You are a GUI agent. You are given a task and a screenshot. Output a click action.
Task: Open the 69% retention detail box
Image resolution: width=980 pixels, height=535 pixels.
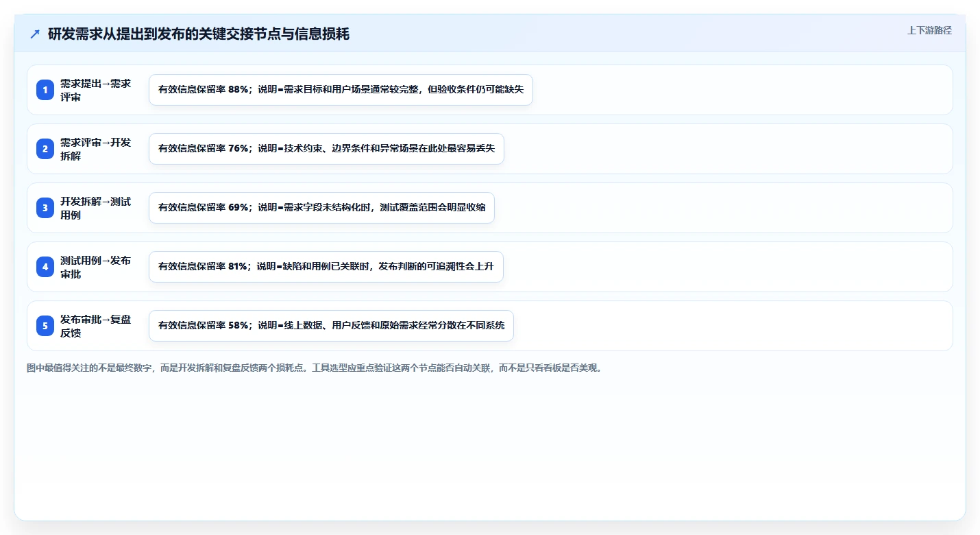pos(321,208)
